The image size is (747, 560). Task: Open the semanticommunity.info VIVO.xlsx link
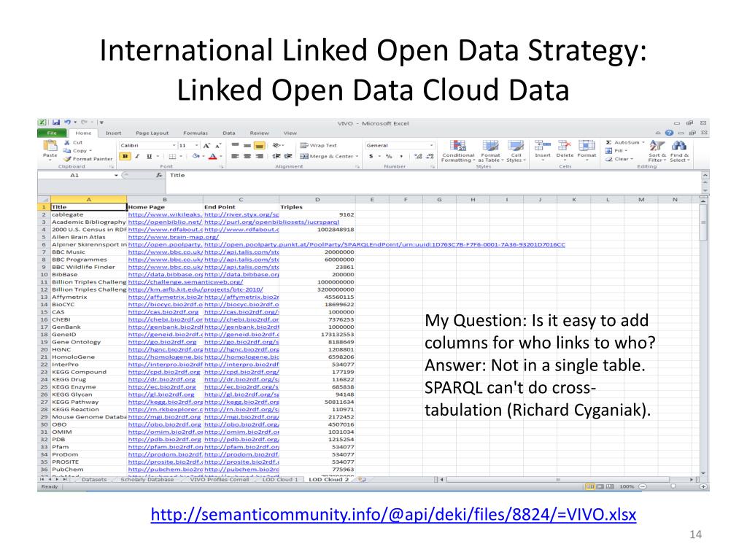[x=393, y=514]
